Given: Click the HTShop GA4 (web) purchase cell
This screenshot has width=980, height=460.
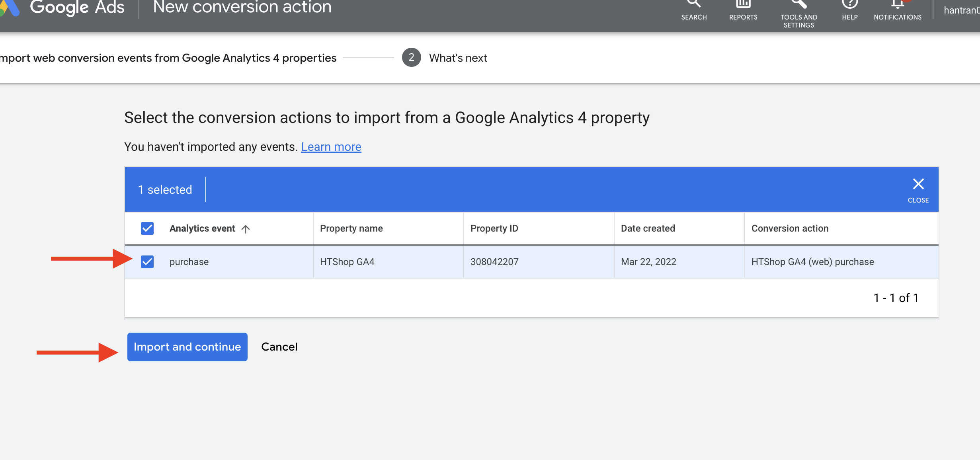Looking at the screenshot, I should coord(812,262).
